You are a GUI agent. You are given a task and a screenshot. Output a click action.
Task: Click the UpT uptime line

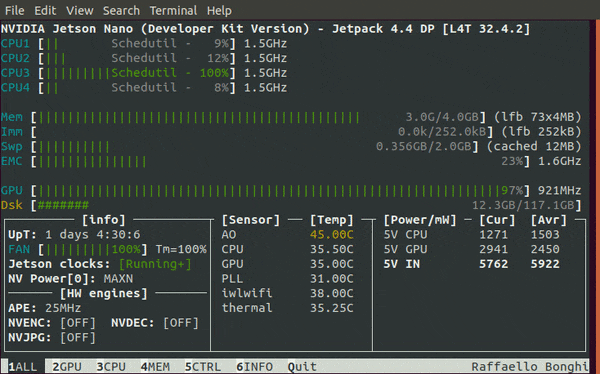pyautogui.click(x=74, y=235)
